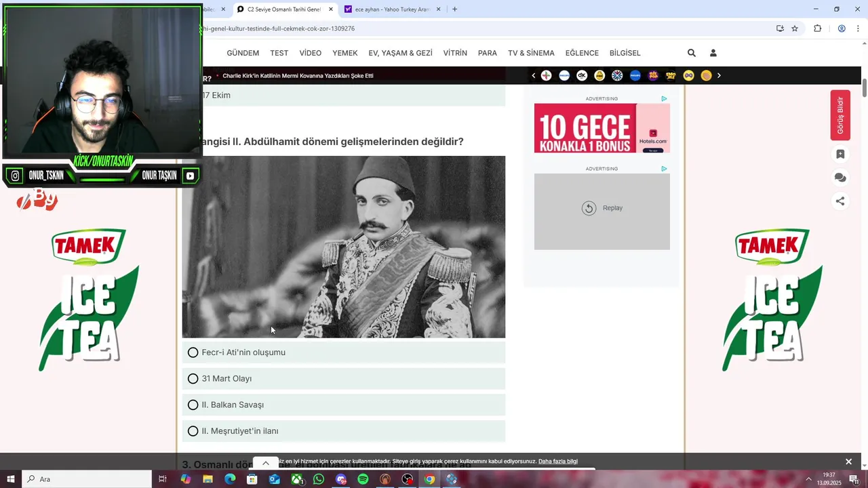
Task: Expand the cookie bar upward chevron
Action: click(266, 463)
